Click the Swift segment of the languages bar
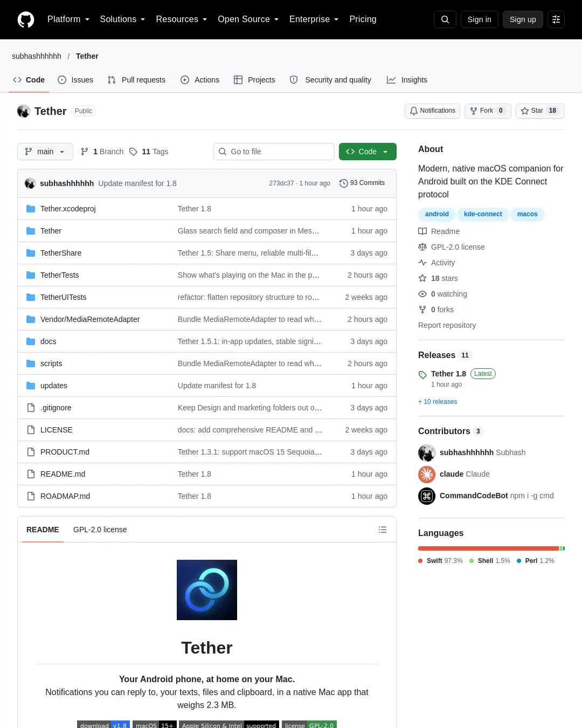Image resolution: width=582 pixels, height=728 pixels. [x=488, y=548]
